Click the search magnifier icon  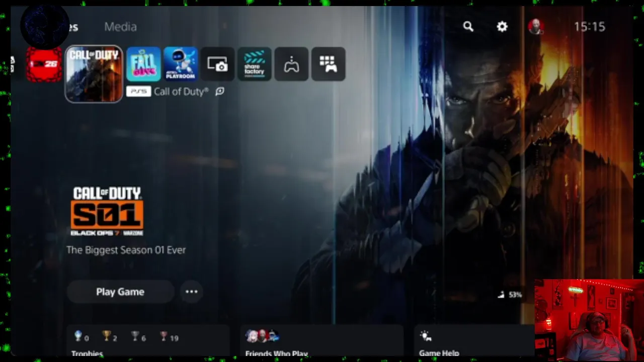pos(468,27)
